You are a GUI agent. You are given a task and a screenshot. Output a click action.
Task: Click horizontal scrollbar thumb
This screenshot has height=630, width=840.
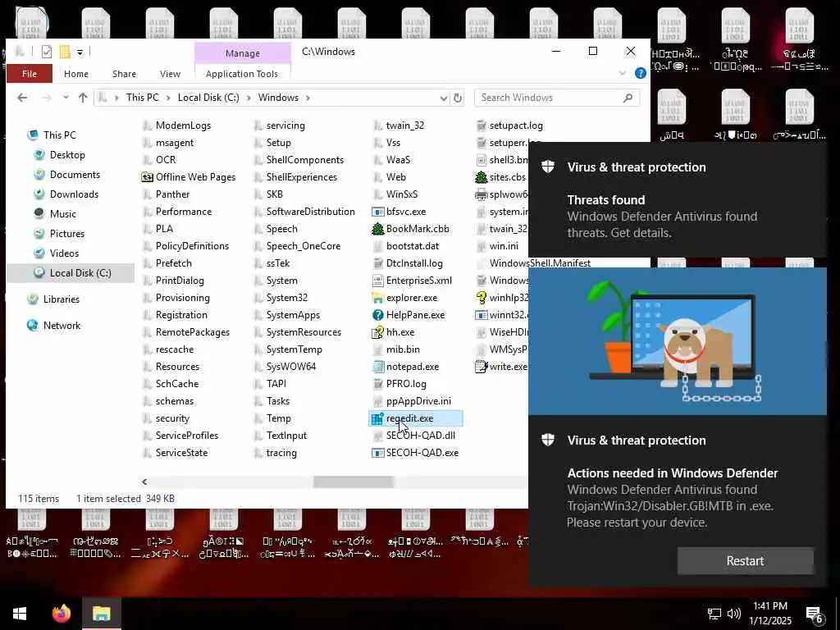tap(353, 482)
